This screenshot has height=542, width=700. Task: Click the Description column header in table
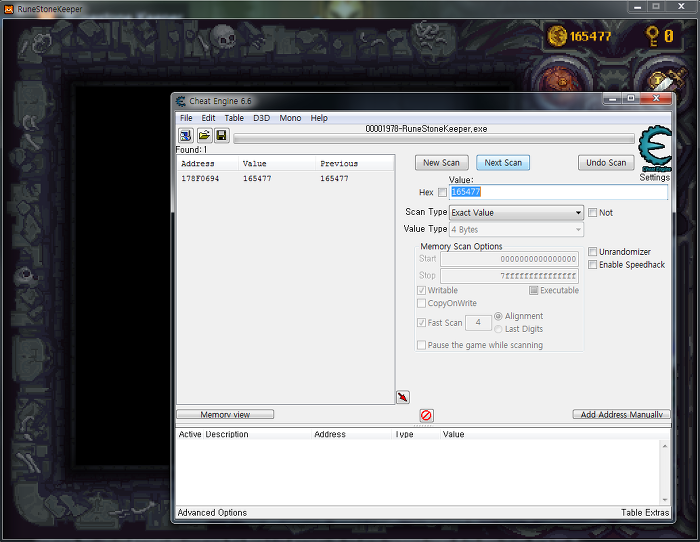click(x=258, y=434)
